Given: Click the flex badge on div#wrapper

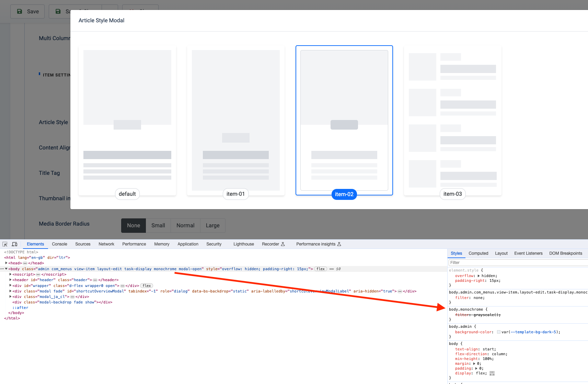Looking at the screenshot, I should [147, 286].
